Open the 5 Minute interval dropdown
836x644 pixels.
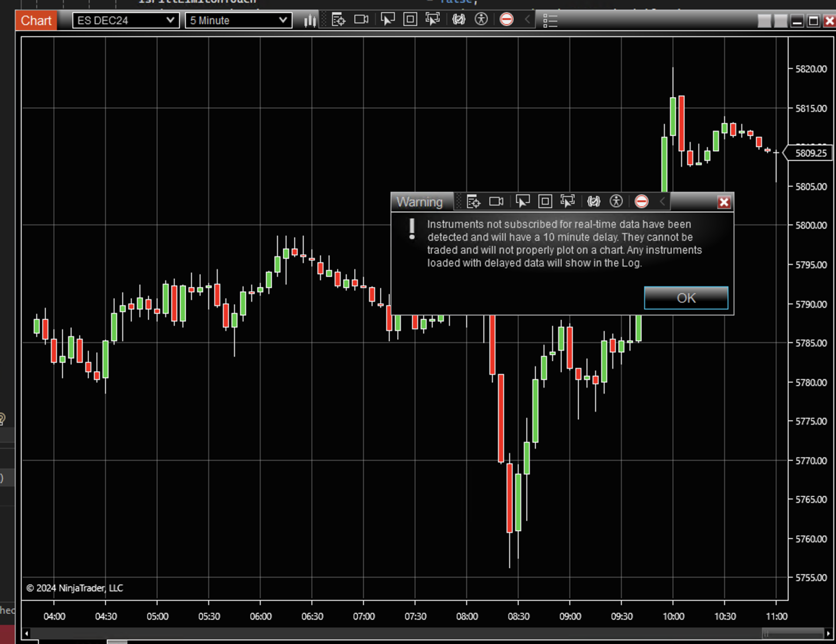(238, 20)
